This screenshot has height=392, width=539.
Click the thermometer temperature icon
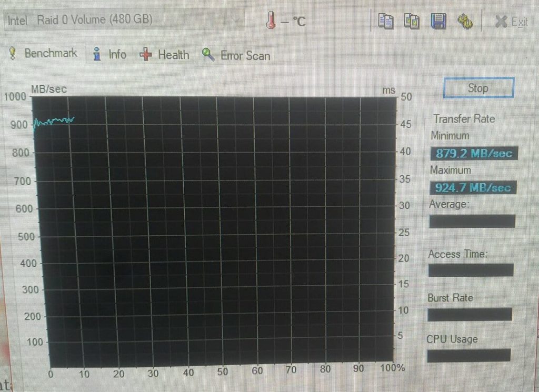click(272, 21)
